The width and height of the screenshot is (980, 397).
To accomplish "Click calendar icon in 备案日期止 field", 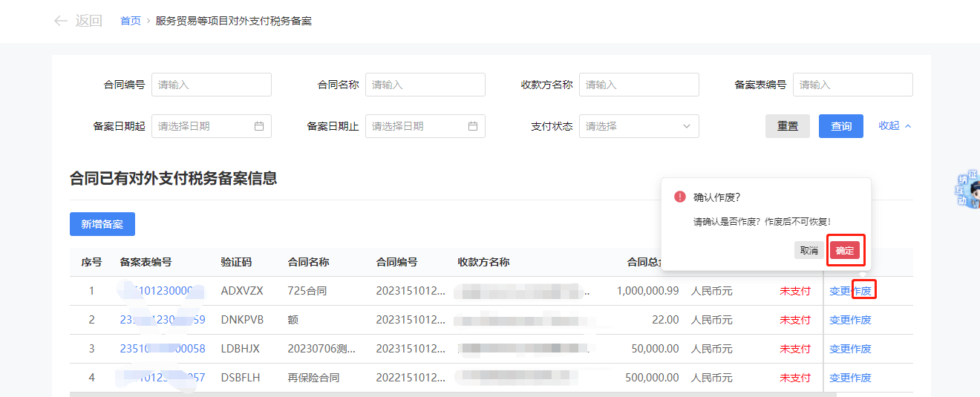I will pyautogui.click(x=473, y=126).
